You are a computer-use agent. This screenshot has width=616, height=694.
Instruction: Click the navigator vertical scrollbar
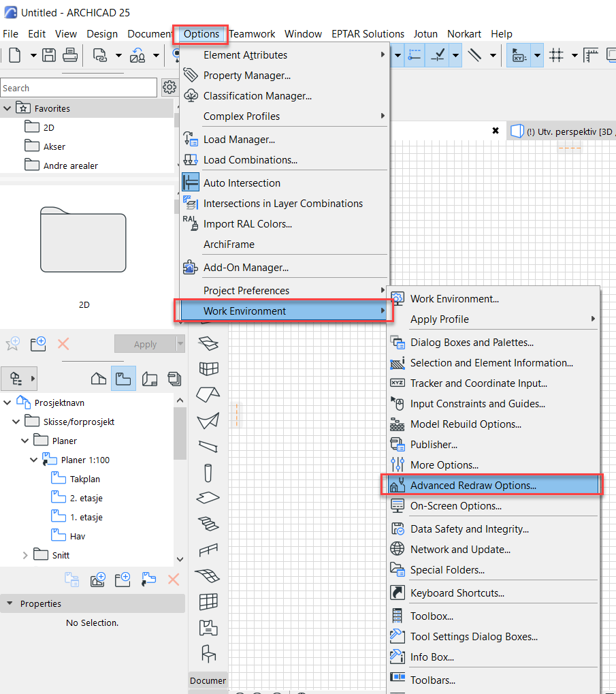(x=180, y=434)
